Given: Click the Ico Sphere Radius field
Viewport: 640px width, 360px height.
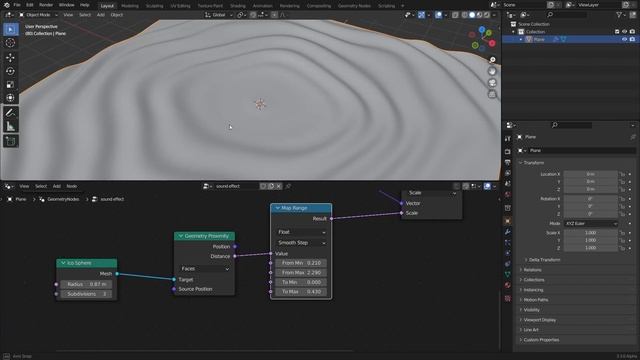Looking at the screenshot, I should click(x=86, y=284).
